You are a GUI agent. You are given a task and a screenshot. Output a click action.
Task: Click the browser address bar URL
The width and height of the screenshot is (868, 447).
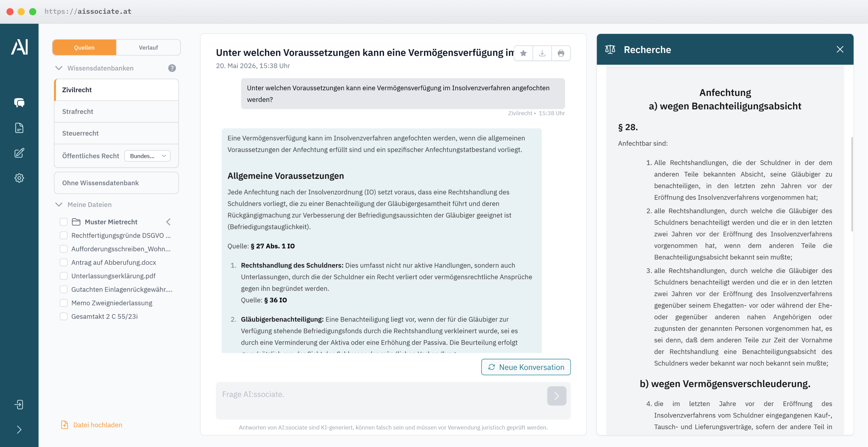[x=88, y=11]
